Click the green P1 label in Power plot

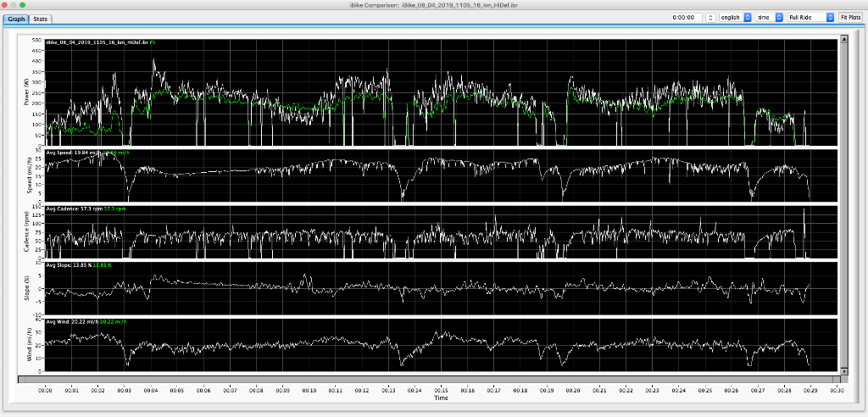click(152, 42)
